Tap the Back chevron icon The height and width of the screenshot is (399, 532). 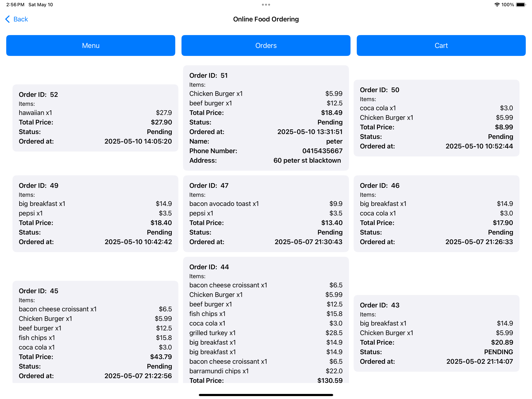(8, 19)
